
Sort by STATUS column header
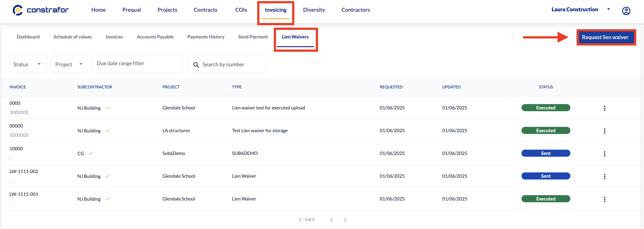coord(546,87)
